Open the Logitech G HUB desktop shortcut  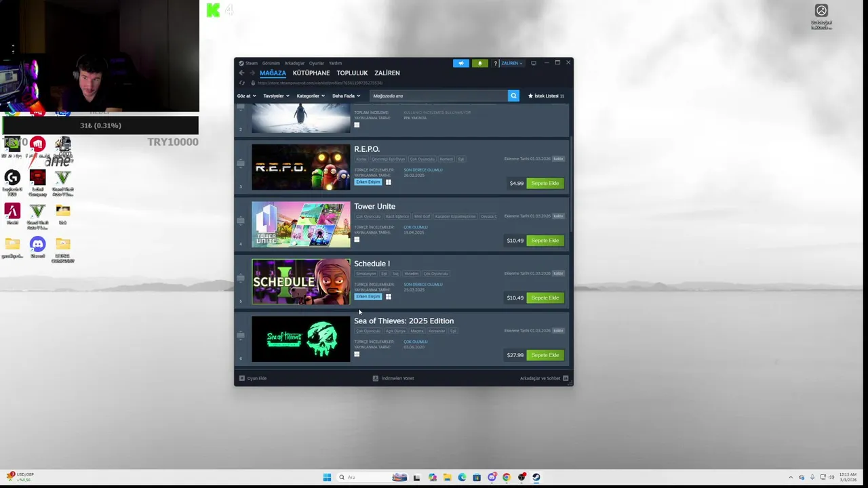click(12, 182)
